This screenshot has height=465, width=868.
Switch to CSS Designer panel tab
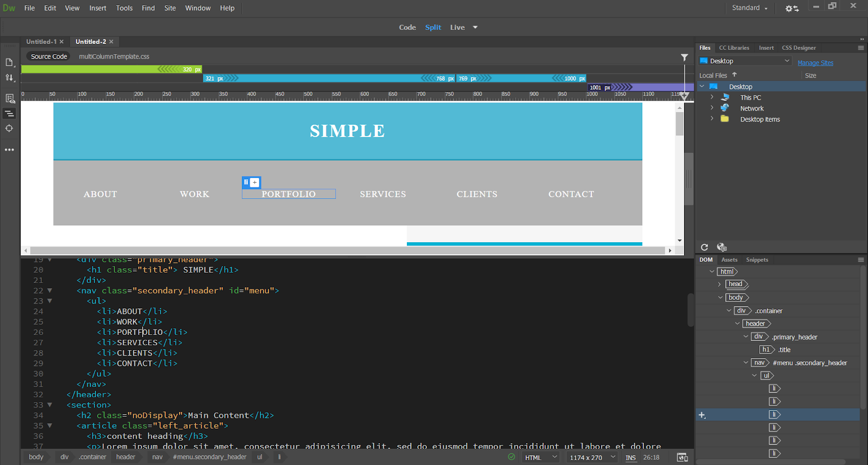799,48
